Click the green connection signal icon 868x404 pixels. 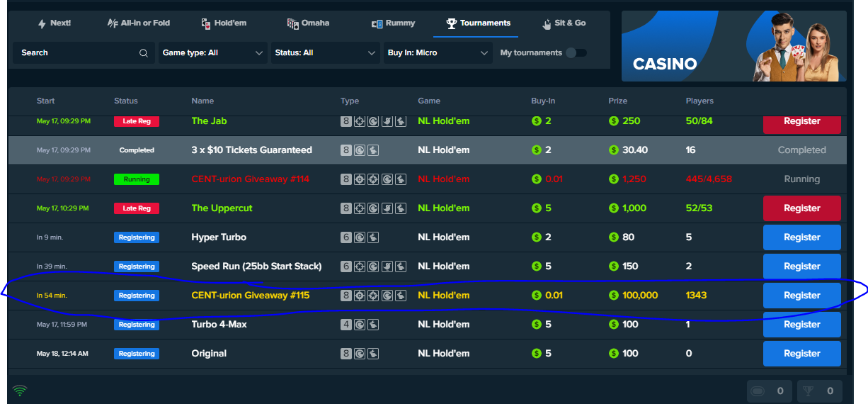pos(20,391)
